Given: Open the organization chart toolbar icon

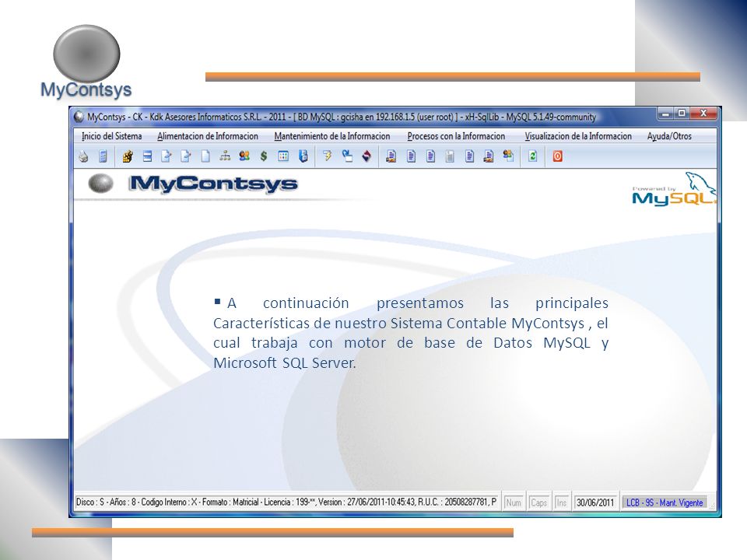Looking at the screenshot, I should (225, 156).
